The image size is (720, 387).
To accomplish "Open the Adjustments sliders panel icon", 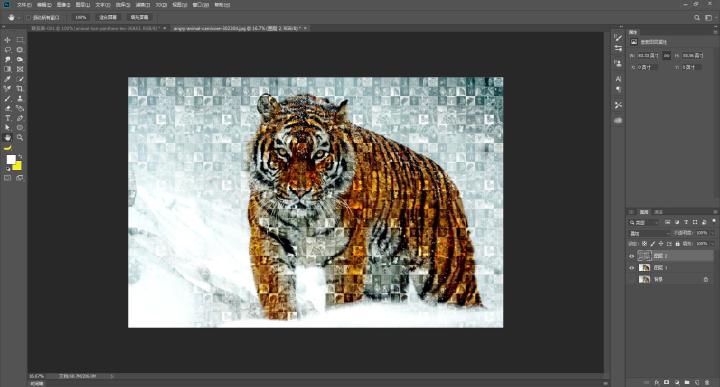I will pos(618,48).
